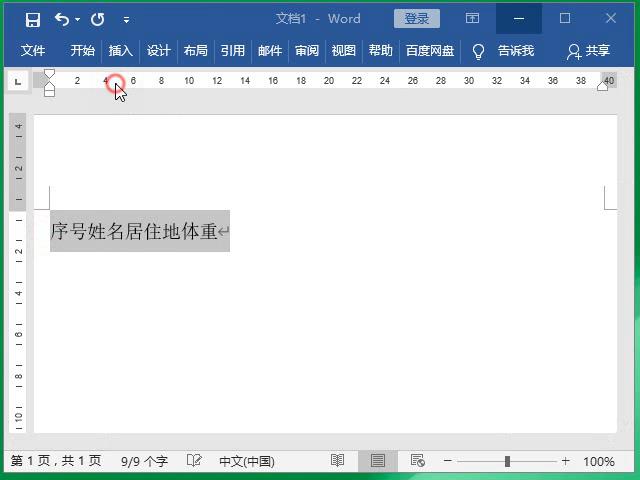Viewport: 640px width, 480px height.
Task: Open Ribbon Display Options icon
Action: 472,18
